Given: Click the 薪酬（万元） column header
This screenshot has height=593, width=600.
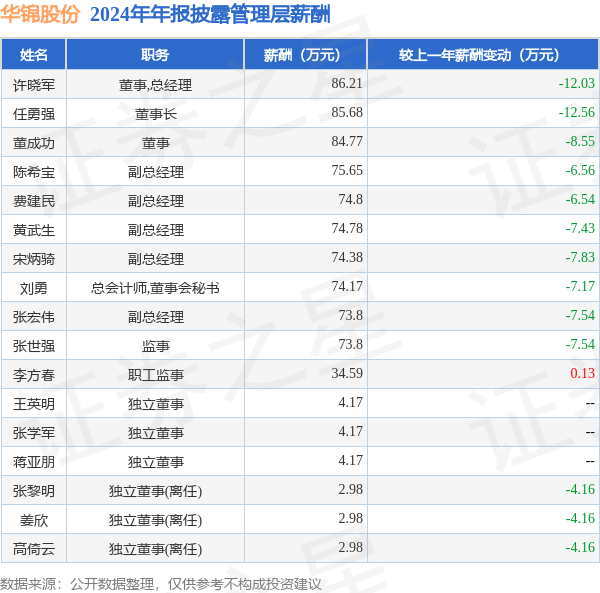Looking at the screenshot, I should [305, 55].
